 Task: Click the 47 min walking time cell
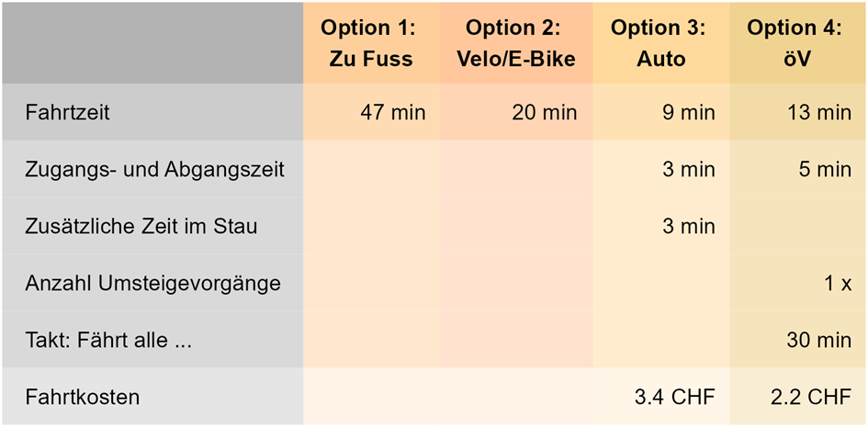pos(393,113)
